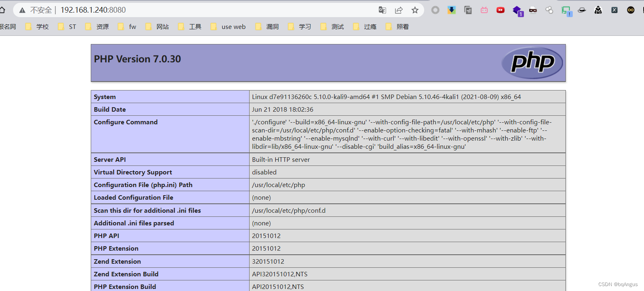The width and height of the screenshot is (644, 291).
Task: Click the PHP Version 7.0.30 heading
Action: [x=137, y=59]
